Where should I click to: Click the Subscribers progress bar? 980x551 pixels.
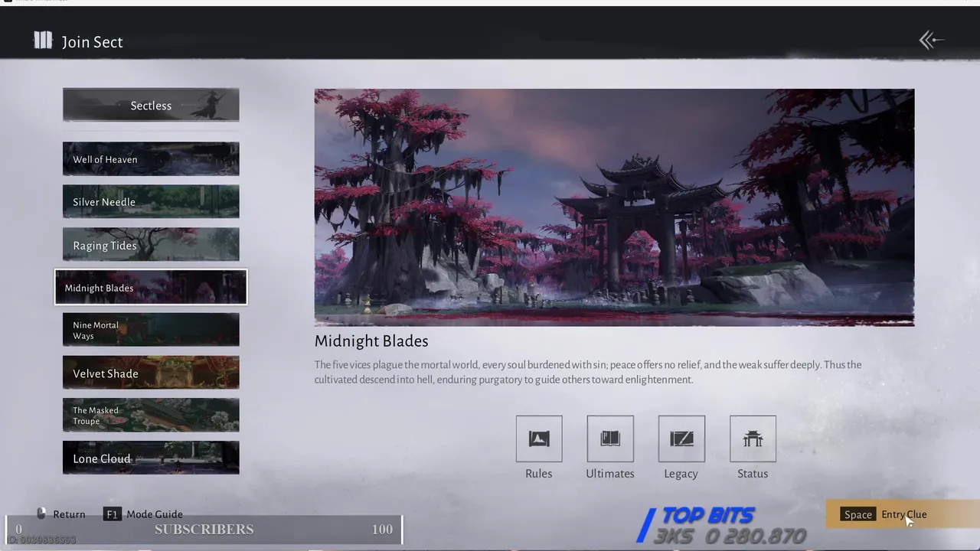coord(204,530)
